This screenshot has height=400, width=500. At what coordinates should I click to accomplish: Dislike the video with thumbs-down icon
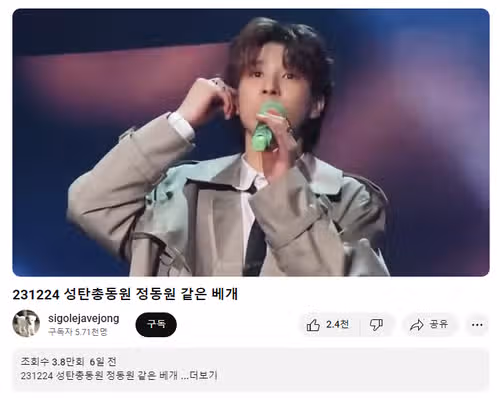pos(376,325)
